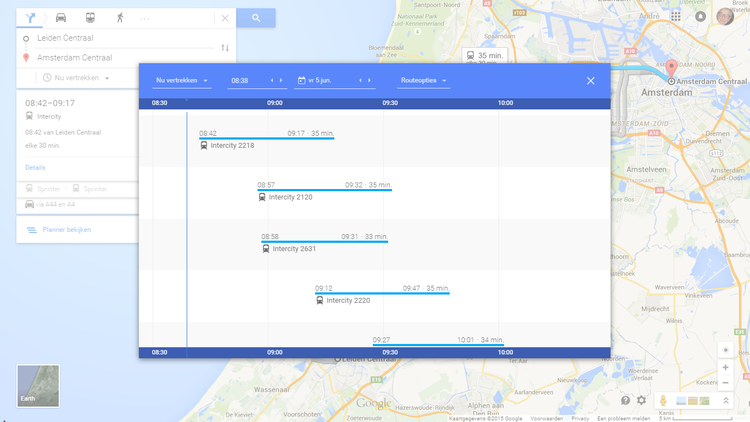Select the via A44 en A4 driving route
Image resolution: width=750 pixels, height=422 pixels.
78,204
